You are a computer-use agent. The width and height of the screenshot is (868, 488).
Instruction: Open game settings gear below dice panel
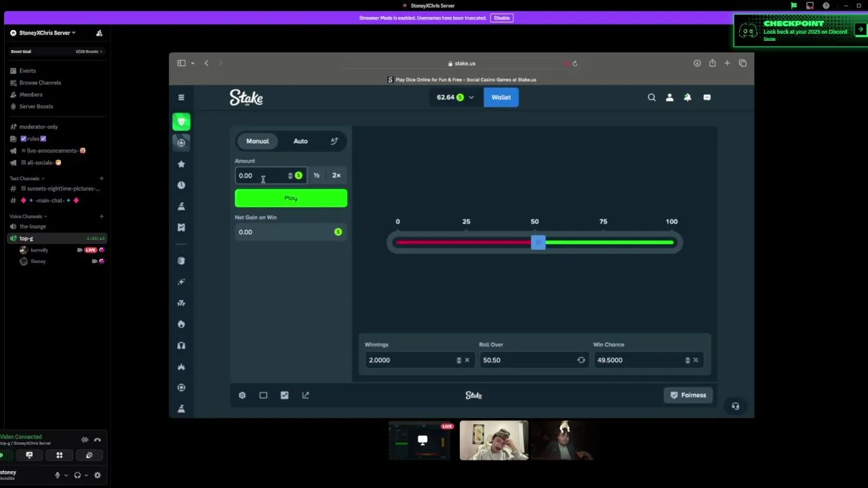coord(242,395)
